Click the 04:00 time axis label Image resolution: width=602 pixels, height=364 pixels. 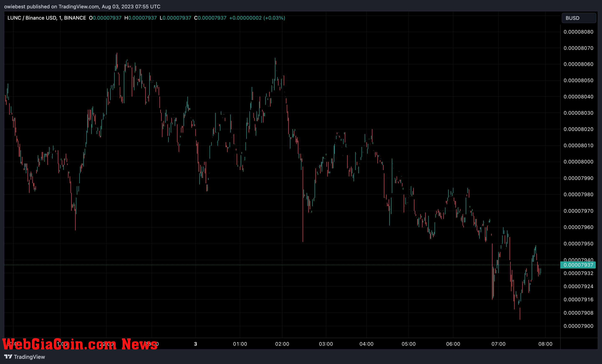(x=367, y=344)
